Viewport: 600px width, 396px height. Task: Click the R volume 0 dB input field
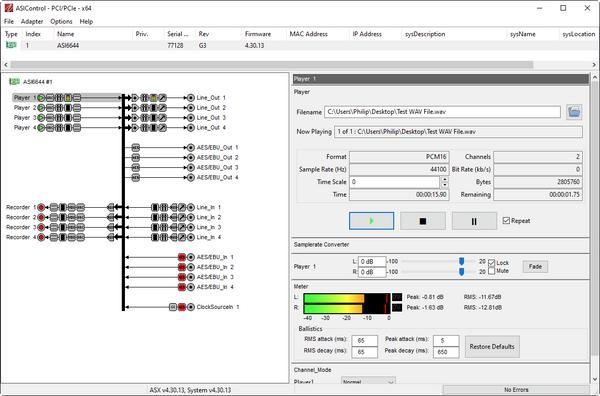[x=372, y=272]
